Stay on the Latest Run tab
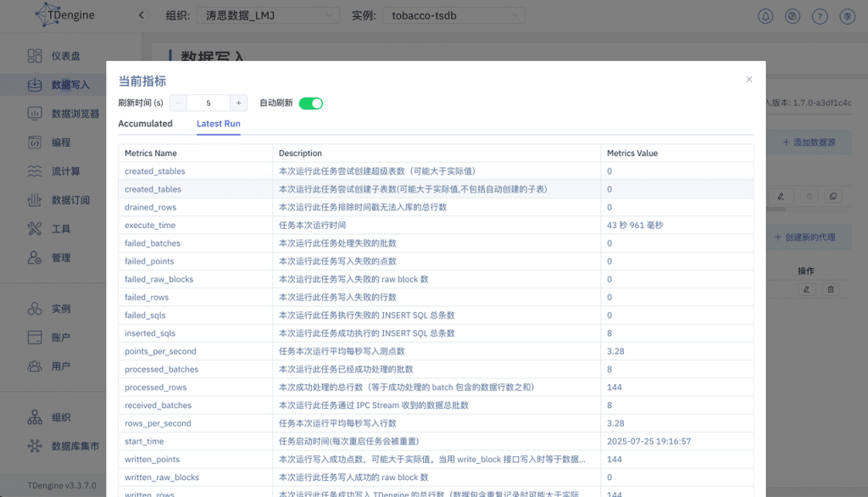The height and width of the screenshot is (497, 868). (220, 124)
